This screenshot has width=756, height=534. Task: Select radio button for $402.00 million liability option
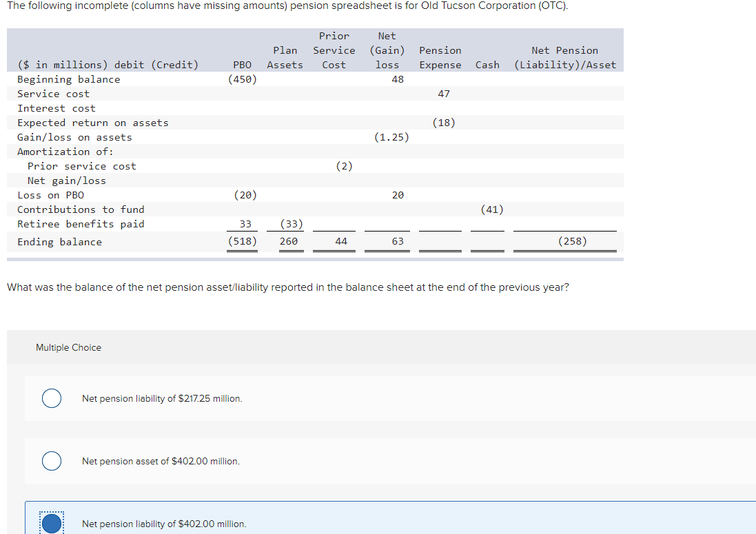click(x=51, y=523)
